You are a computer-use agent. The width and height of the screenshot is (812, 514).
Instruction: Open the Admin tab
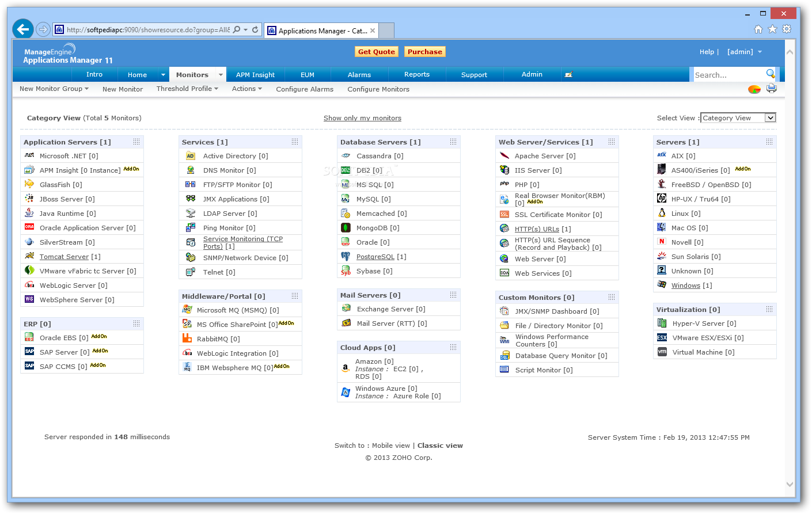coord(532,74)
